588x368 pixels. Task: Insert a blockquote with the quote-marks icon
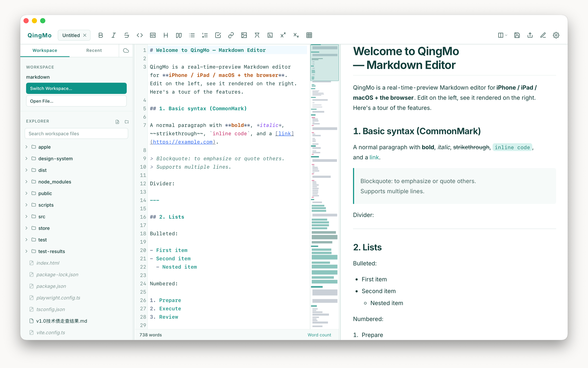click(179, 35)
